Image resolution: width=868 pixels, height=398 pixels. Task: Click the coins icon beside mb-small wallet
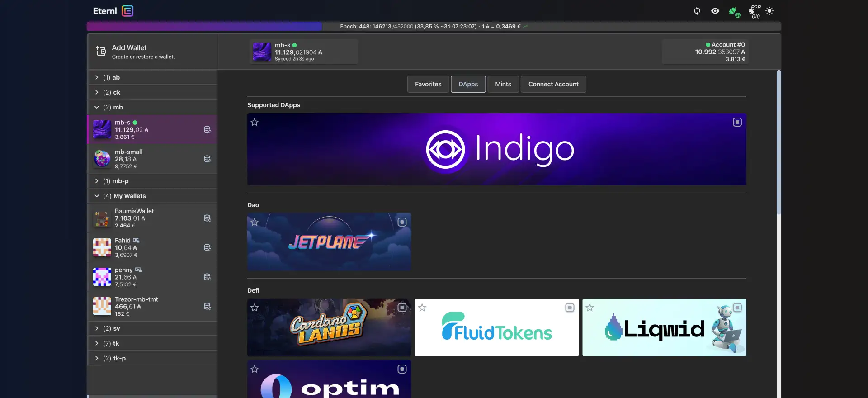click(x=208, y=159)
